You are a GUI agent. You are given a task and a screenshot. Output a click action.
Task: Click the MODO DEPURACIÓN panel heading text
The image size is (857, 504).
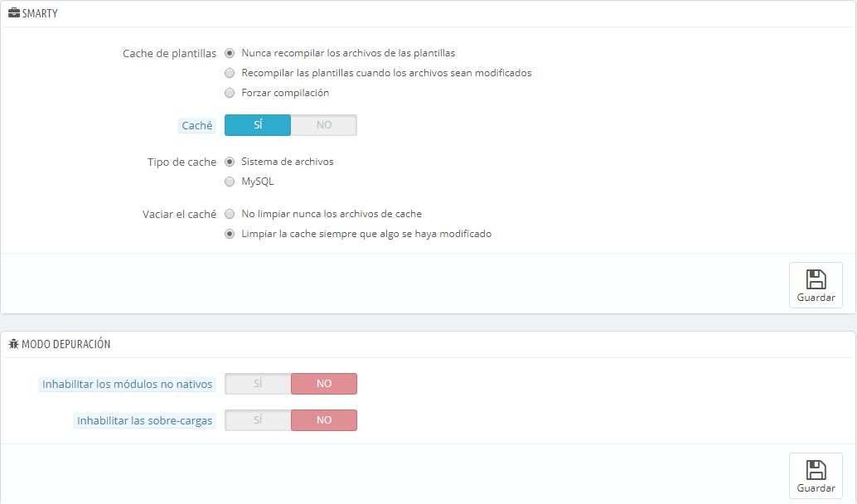tap(66, 344)
